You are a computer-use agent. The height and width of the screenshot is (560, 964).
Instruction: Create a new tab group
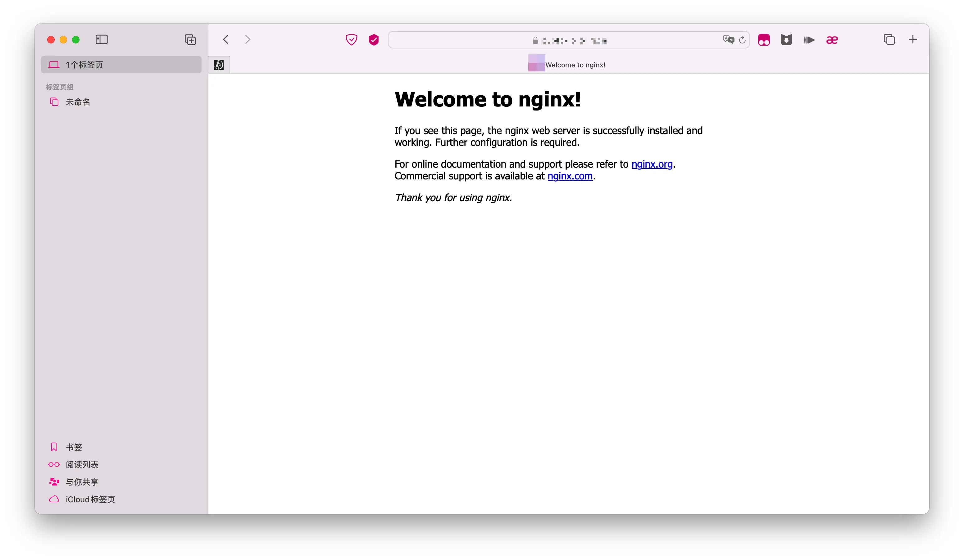click(x=190, y=40)
